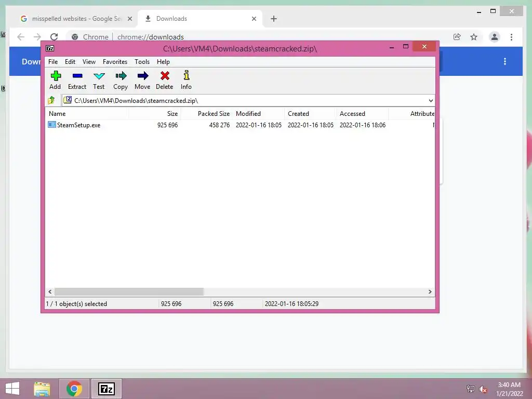
Task: Maximize the 7-Zip window
Action: click(x=405, y=46)
